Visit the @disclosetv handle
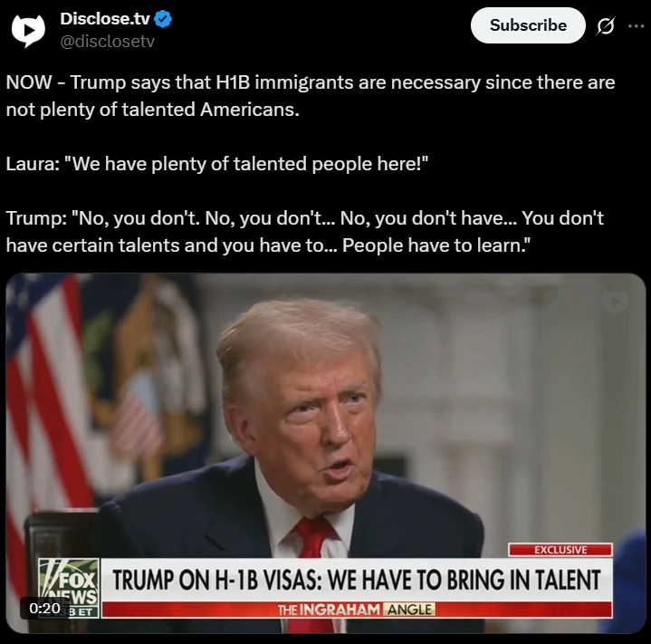The height and width of the screenshot is (644, 651). 107,41
